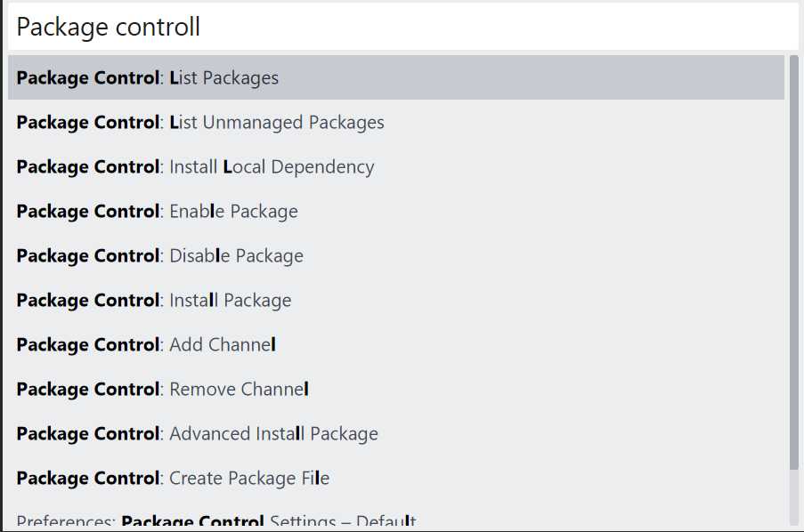Click 'Dependency' text in third result
804x532 pixels.
pos(322,167)
